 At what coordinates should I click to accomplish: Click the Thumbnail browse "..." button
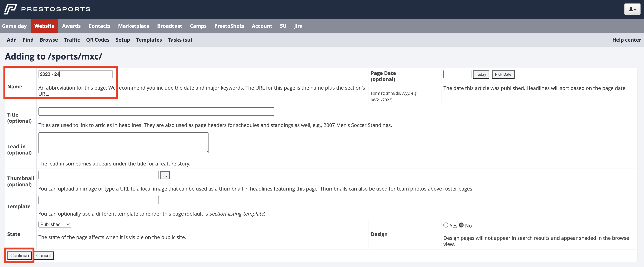tap(165, 175)
